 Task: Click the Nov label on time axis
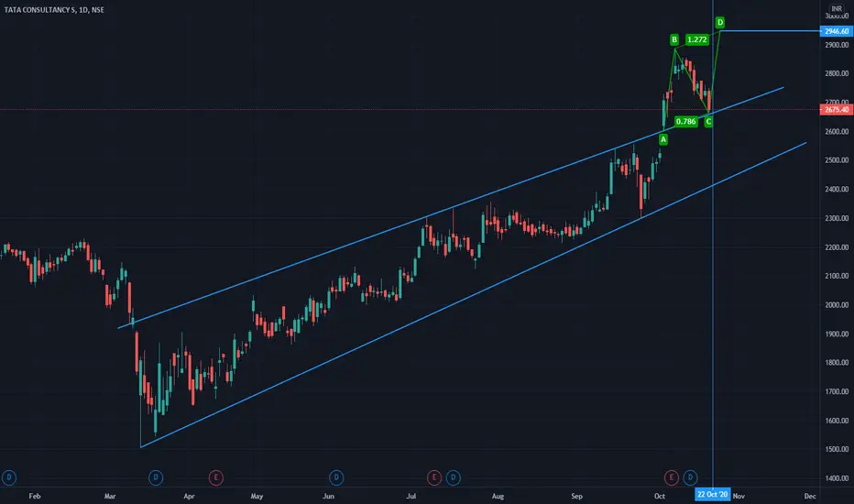(739, 496)
